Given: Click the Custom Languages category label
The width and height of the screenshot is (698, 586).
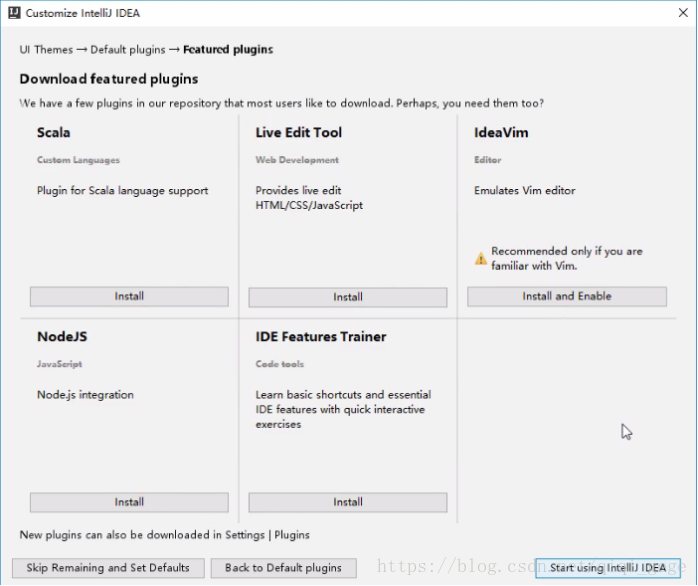Looking at the screenshot, I should click(x=78, y=160).
